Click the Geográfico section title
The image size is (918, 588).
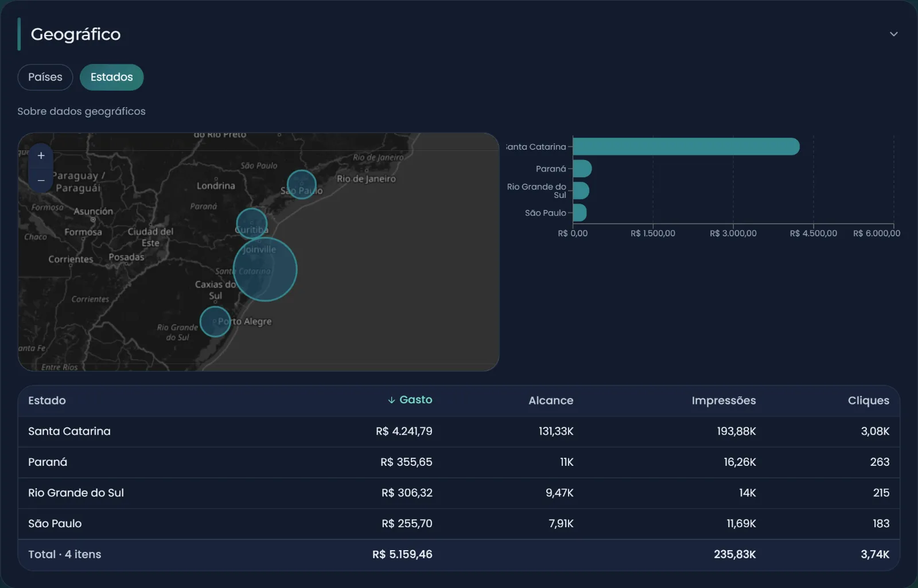pos(76,34)
